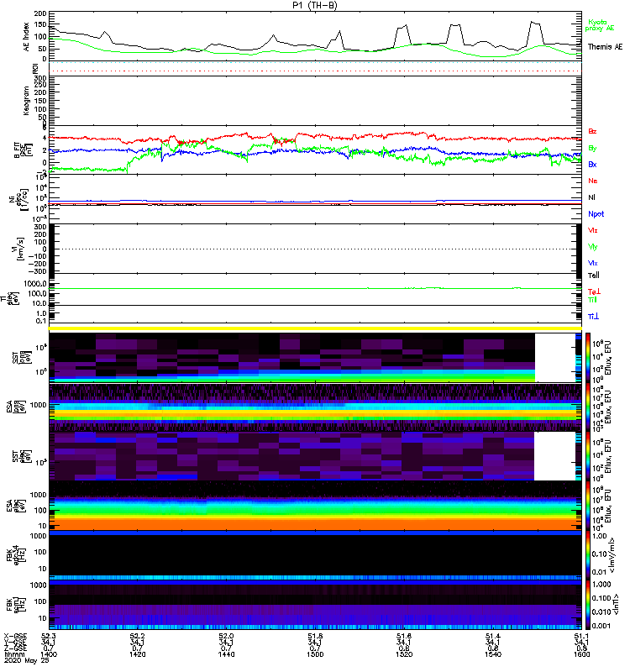Click the white data gap in SST electrons panel

tap(555, 456)
